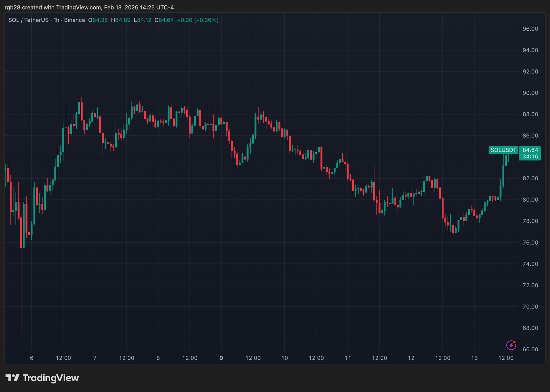
Task: Click the H84.89 high value in legend
Action: (x=121, y=20)
